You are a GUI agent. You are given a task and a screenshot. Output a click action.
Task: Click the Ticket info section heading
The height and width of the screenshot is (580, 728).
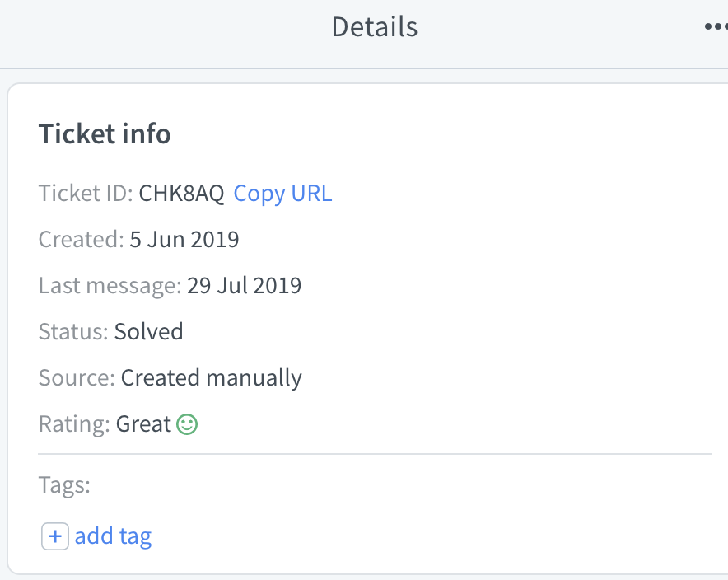[105, 134]
